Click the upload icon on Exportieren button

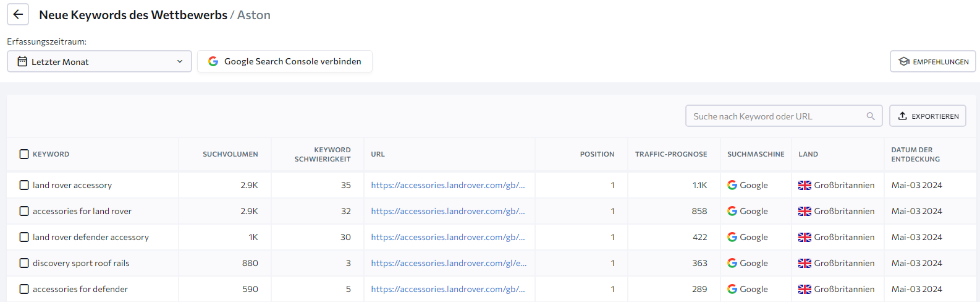click(x=903, y=116)
